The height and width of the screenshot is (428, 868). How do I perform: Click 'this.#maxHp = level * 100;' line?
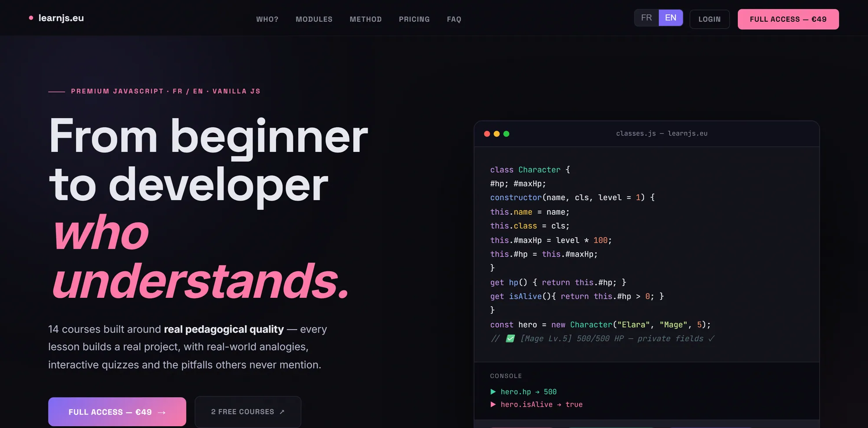pyautogui.click(x=551, y=240)
